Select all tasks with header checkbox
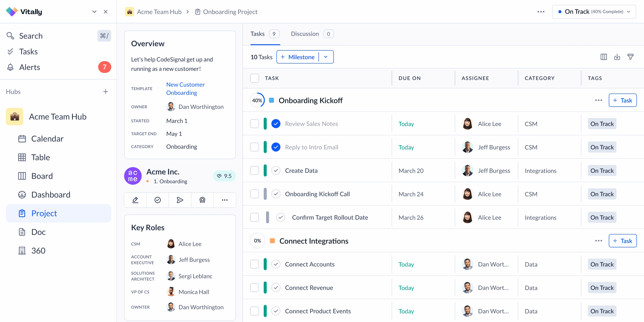Screen dimensions: 644x322 pos(254,78)
